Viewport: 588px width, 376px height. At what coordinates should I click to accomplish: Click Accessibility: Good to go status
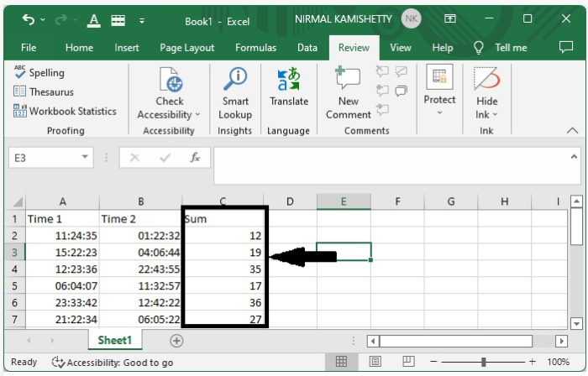pyautogui.click(x=112, y=363)
